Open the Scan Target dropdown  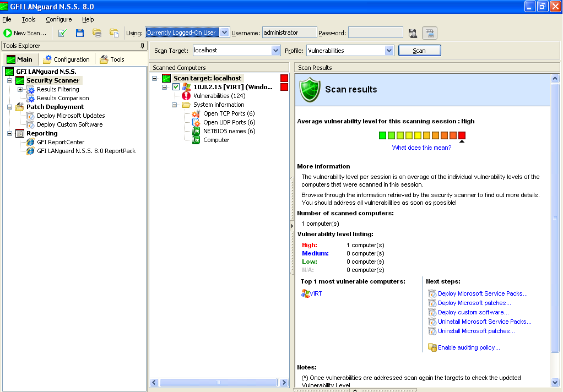(x=276, y=51)
